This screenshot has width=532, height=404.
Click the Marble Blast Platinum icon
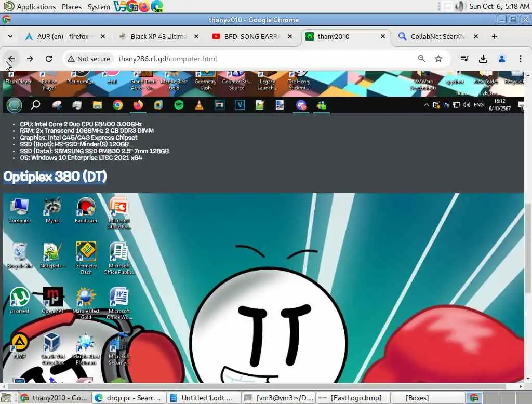pyautogui.click(x=86, y=348)
